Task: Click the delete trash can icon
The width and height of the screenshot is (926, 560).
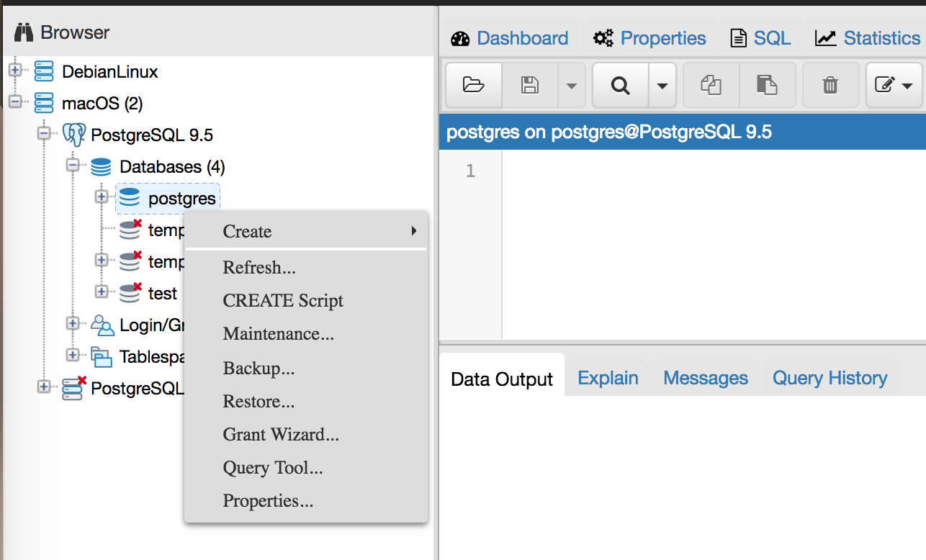Action: [830, 85]
